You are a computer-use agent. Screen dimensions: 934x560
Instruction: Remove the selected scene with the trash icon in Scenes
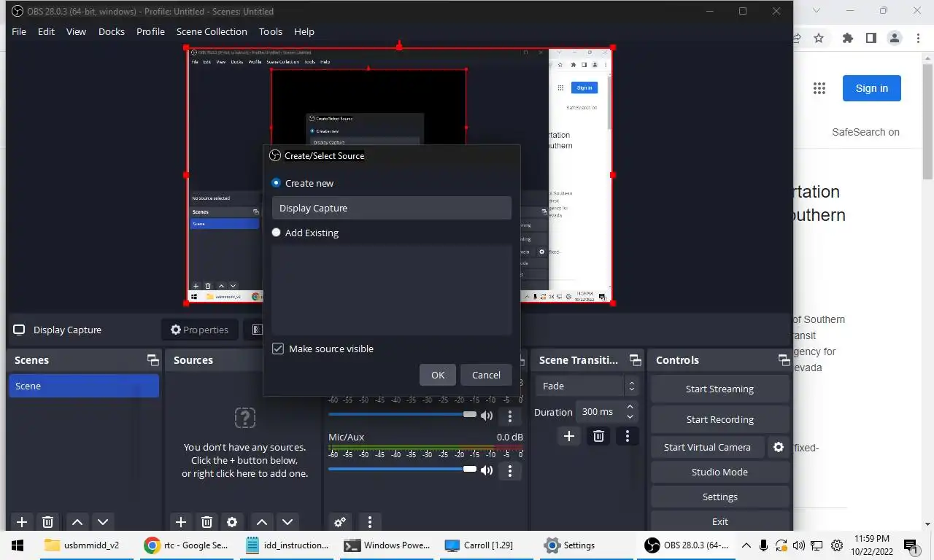[x=47, y=521]
